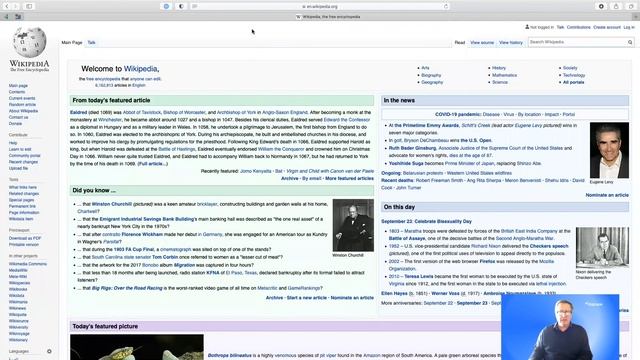
Task: Click the en.wikipedia.org address bar
Action: [x=320, y=6]
